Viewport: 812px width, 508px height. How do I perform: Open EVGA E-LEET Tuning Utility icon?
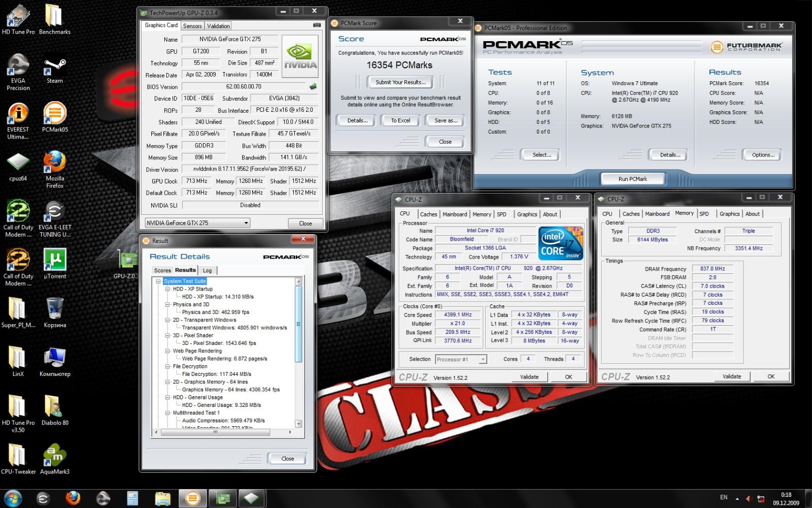(x=55, y=218)
